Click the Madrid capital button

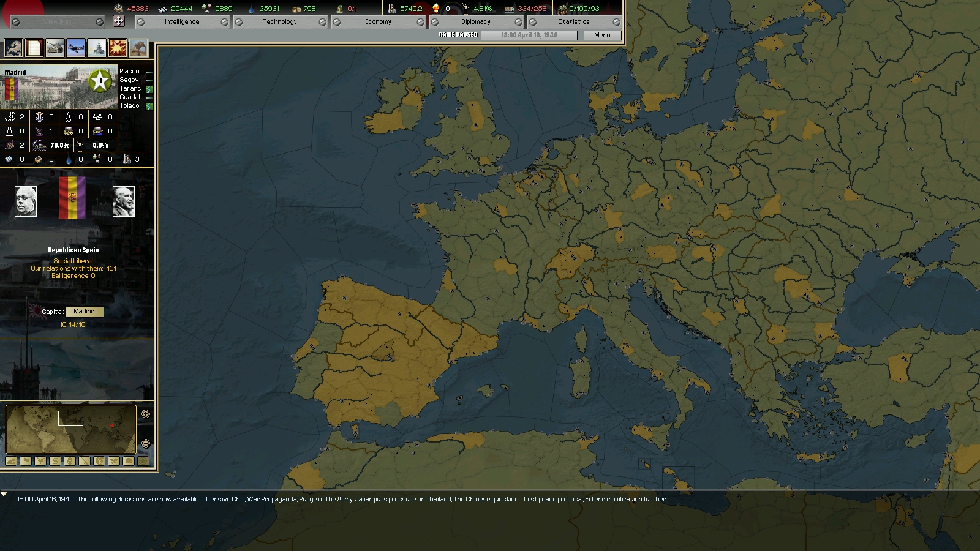(x=83, y=312)
